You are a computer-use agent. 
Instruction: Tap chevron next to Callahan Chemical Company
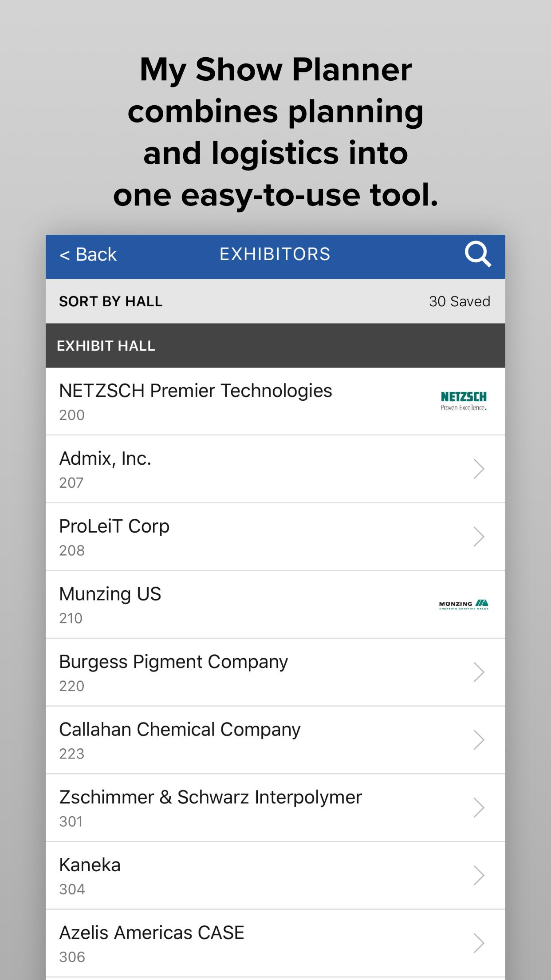coord(479,740)
